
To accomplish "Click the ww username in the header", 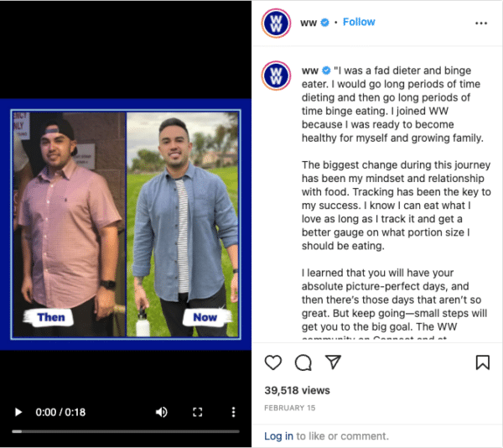I will click(309, 23).
